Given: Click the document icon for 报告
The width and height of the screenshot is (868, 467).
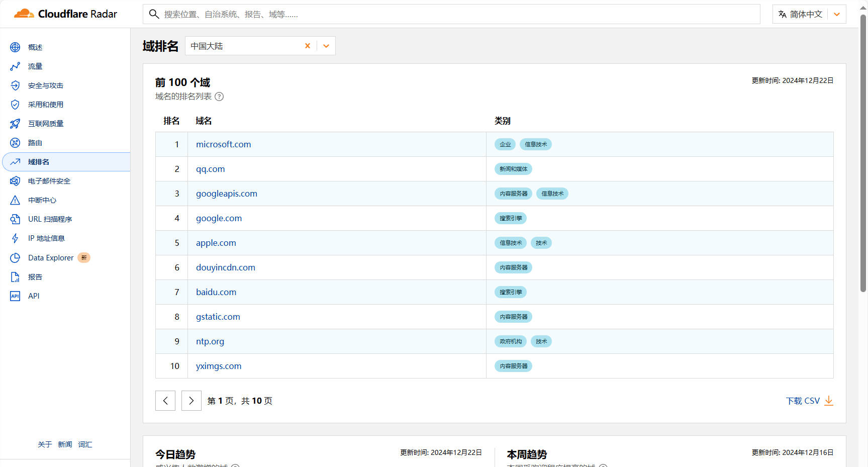Looking at the screenshot, I should [x=15, y=277].
